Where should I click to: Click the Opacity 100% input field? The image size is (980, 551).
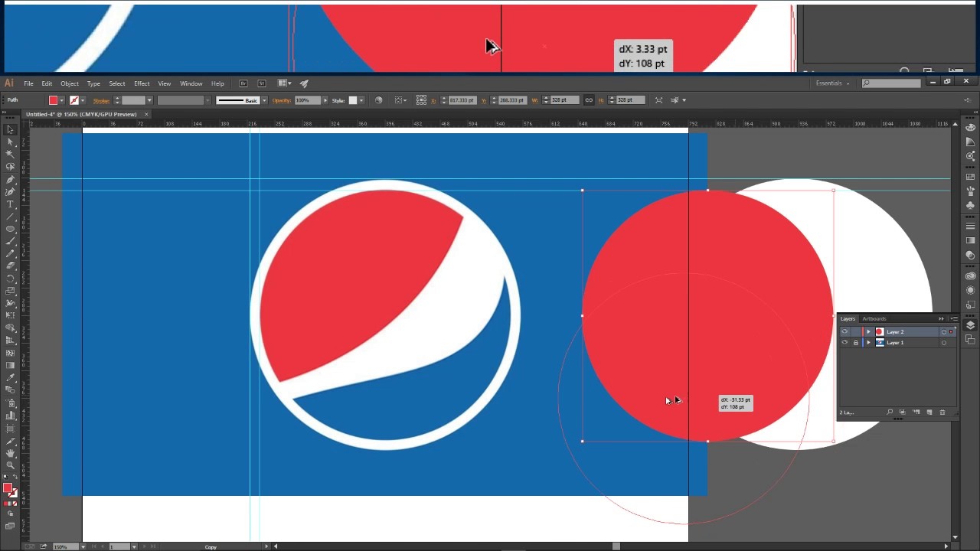click(307, 100)
